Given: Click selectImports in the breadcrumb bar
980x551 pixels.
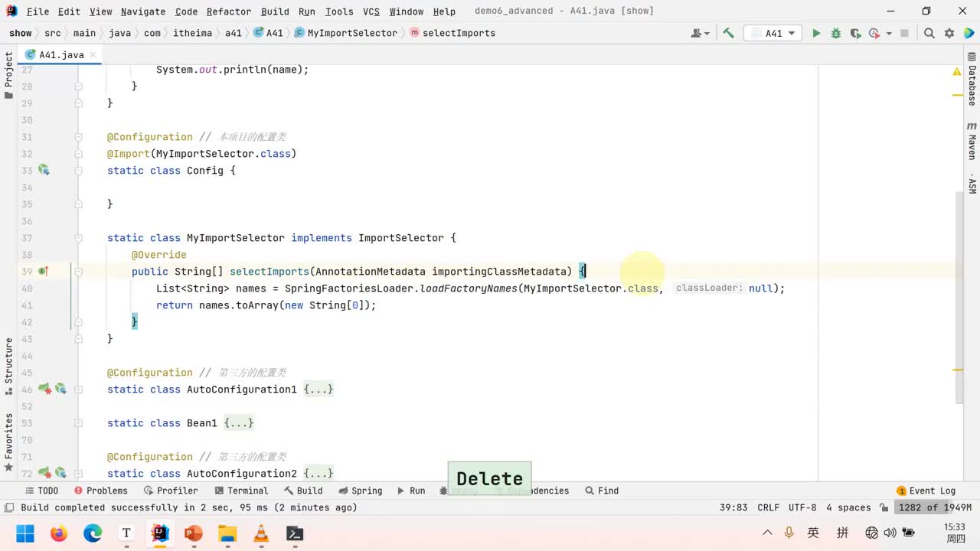Looking at the screenshot, I should coord(452,33).
